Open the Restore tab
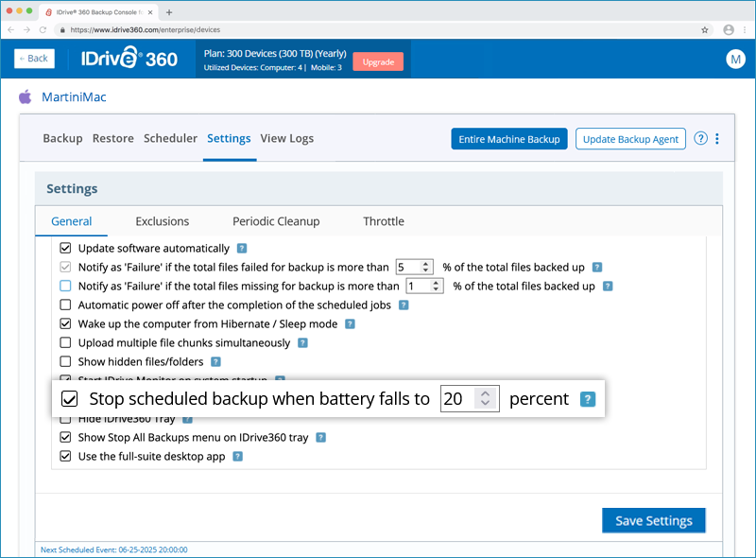Image resolution: width=756 pixels, height=558 pixels. [112, 138]
